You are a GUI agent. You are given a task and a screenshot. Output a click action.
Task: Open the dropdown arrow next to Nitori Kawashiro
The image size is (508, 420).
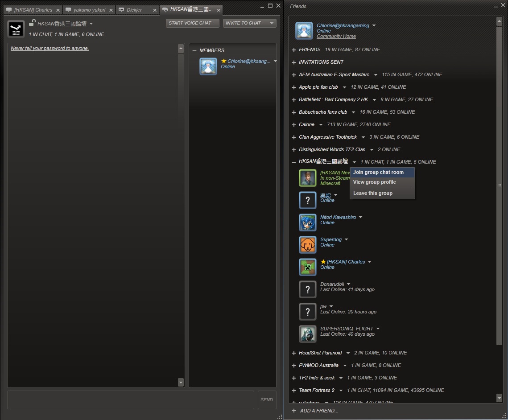pyautogui.click(x=360, y=217)
